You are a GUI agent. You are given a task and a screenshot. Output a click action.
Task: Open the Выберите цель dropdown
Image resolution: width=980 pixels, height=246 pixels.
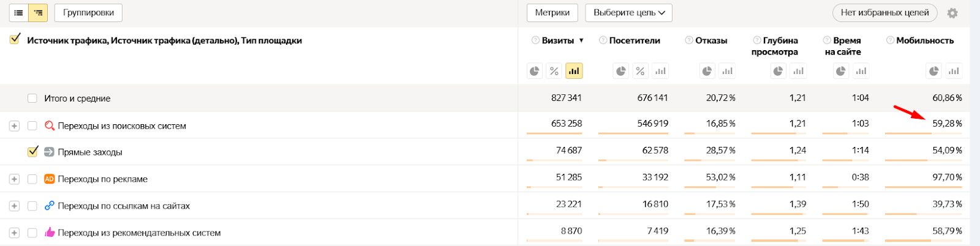[x=628, y=13]
